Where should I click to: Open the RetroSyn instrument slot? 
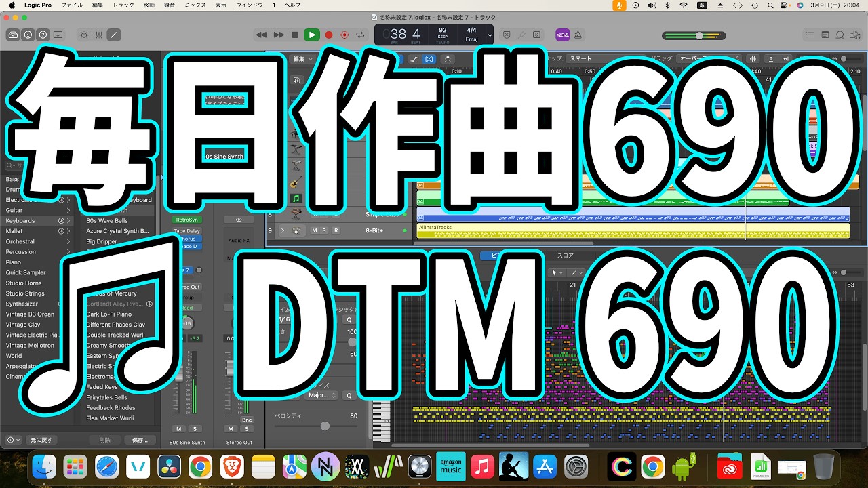pyautogui.click(x=186, y=220)
